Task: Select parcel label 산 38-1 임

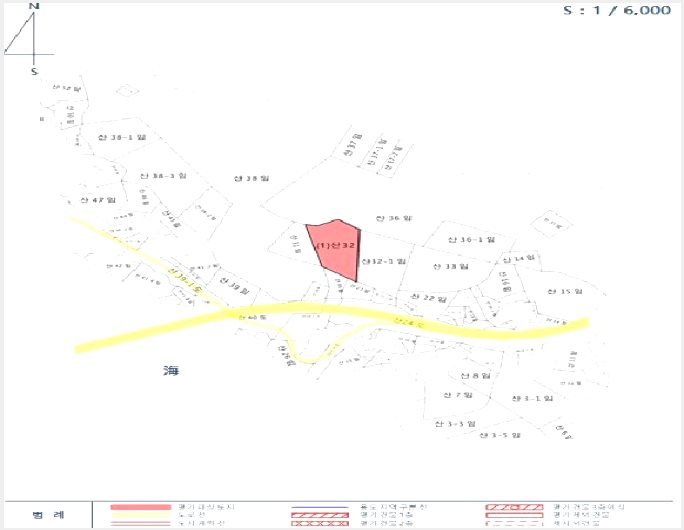Action: coord(122,137)
